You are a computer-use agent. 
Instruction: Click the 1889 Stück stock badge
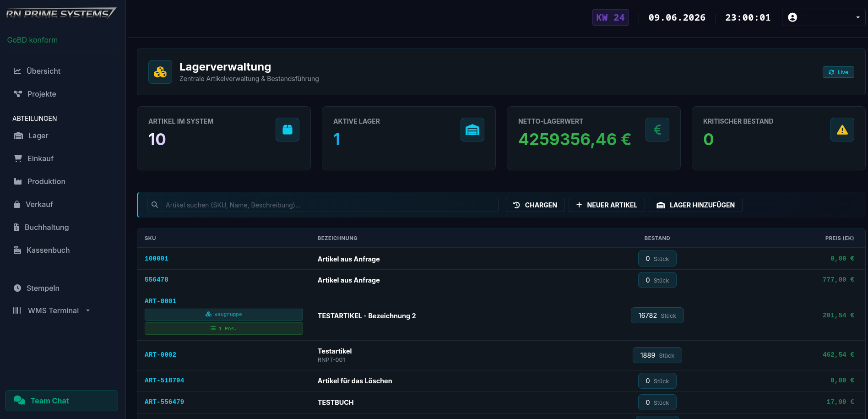pyautogui.click(x=657, y=355)
